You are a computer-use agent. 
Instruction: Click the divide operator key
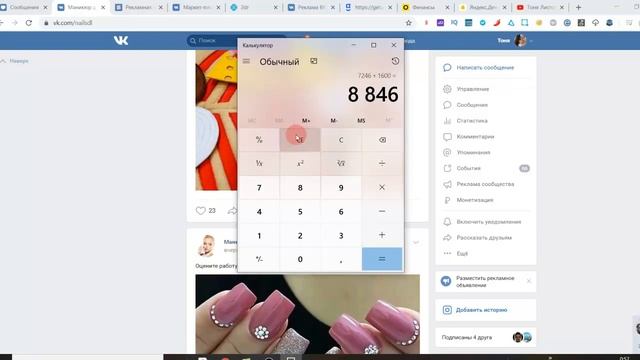pos(382,164)
